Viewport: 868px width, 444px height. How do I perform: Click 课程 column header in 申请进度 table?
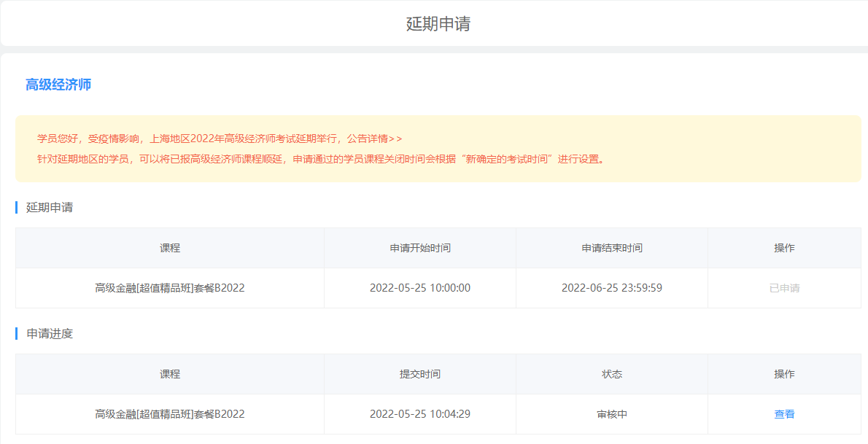coord(170,374)
